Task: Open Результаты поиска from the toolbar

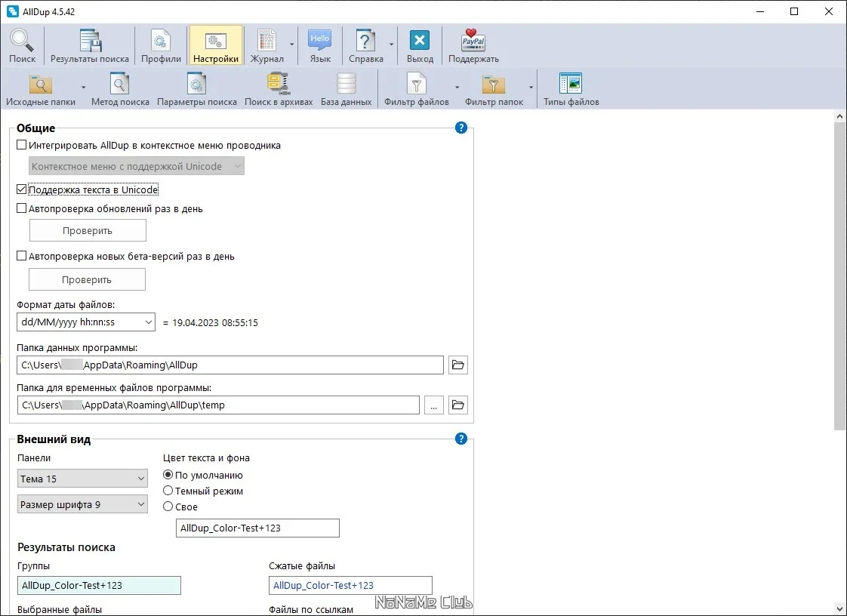Action: [x=90, y=46]
